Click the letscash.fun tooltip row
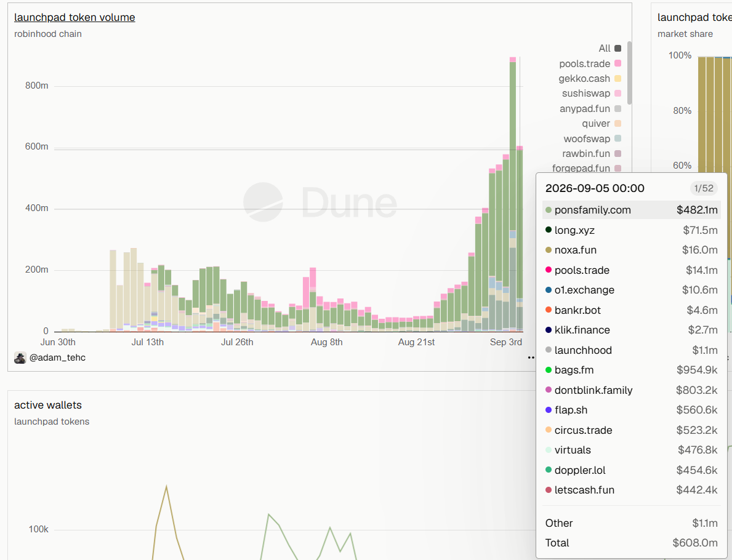Viewport: 732px width, 560px height. tap(632, 490)
